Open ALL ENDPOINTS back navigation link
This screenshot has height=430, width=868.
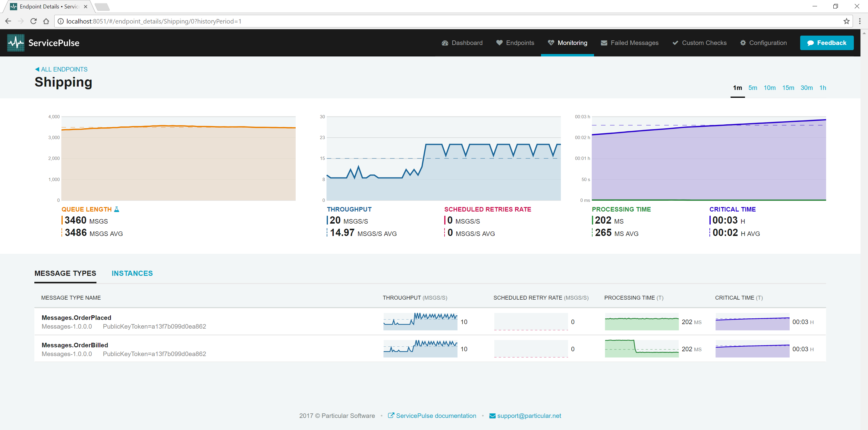[61, 69]
